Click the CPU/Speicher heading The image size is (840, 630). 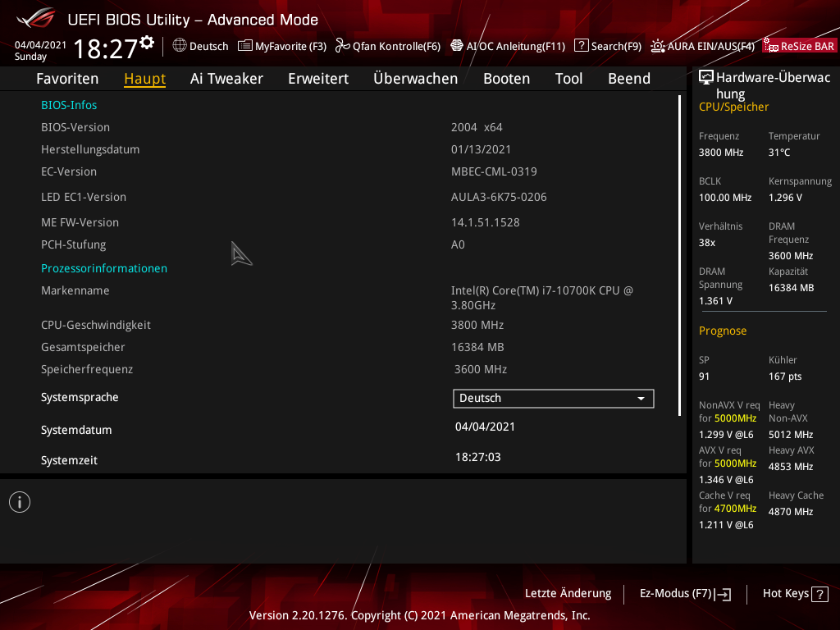point(733,107)
